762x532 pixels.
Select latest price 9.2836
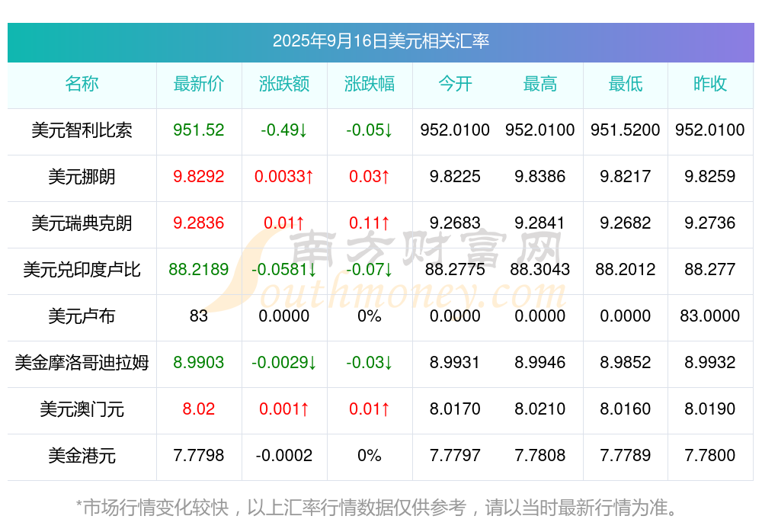pyautogui.click(x=199, y=223)
